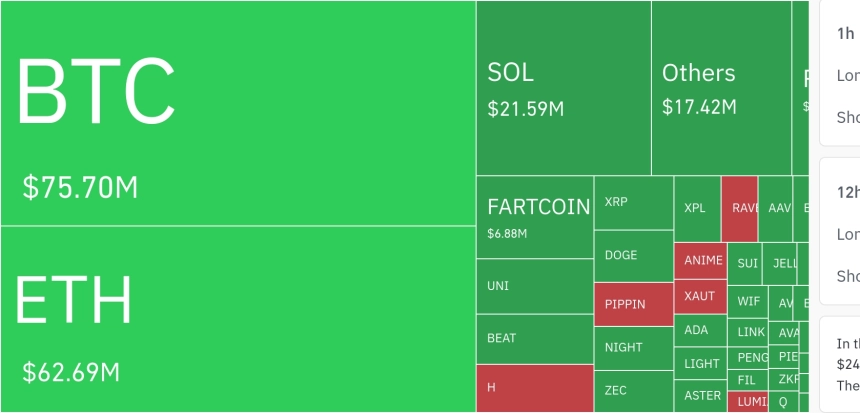
Task: Click the BTC $75.70M heatmap tile
Action: click(237, 113)
